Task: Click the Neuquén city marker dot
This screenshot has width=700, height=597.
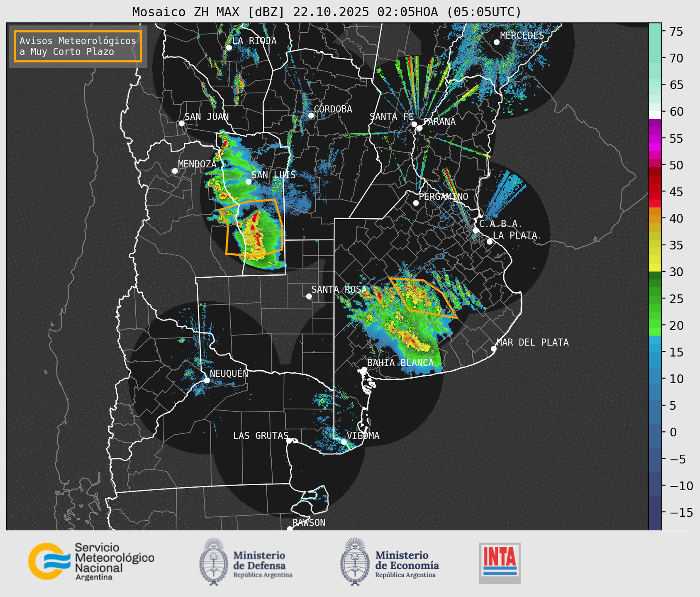Action: pos(207,380)
